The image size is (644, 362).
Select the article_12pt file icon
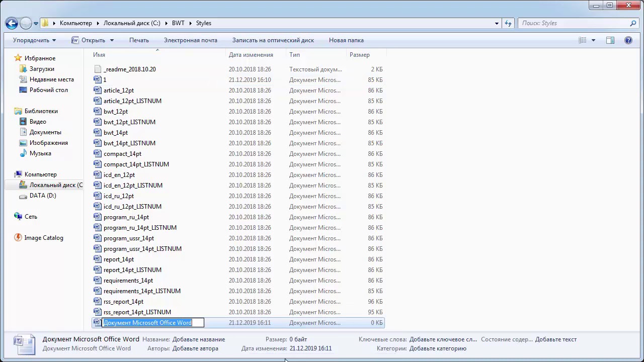point(98,90)
